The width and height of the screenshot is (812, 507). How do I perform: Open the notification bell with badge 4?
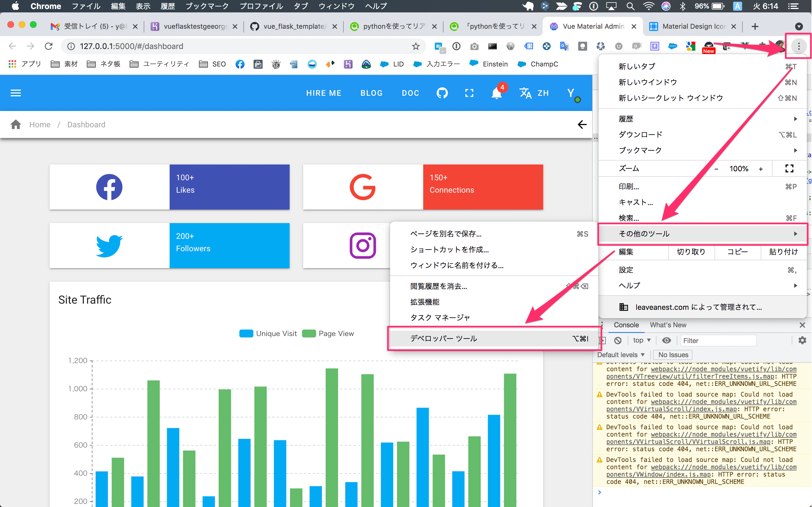pos(497,93)
